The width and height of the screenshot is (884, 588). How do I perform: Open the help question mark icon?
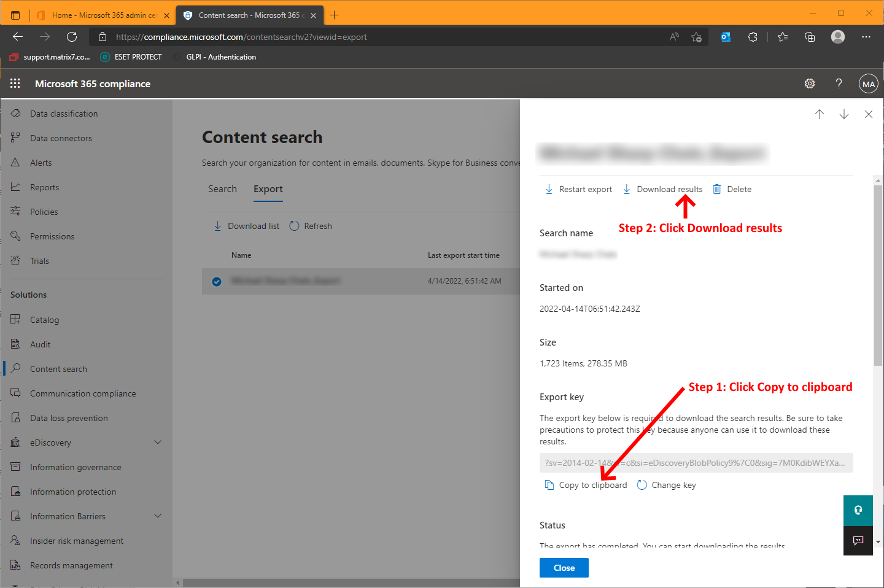[839, 83]
